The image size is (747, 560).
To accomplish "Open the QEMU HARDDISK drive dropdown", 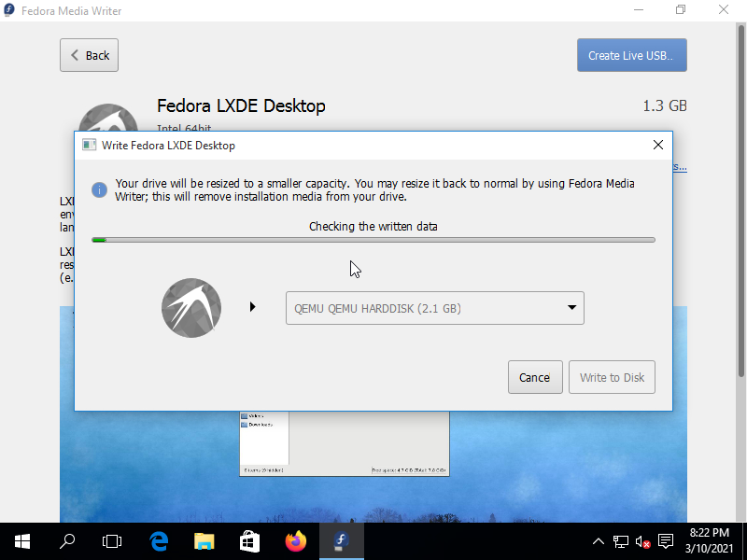I will point(434,308).
